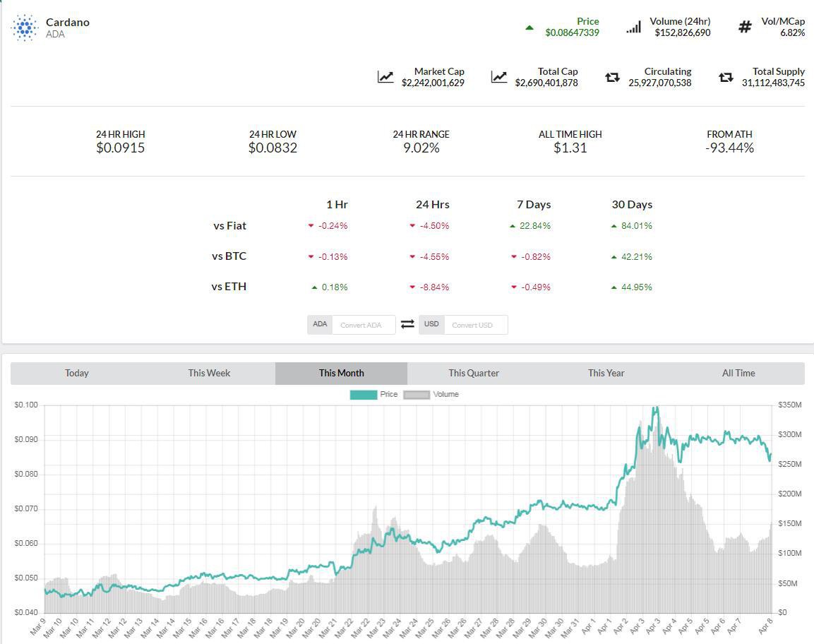Click the vs ETH 7-day value -0.49%
Viewport: 814px width, 644px height.
[x=536, y=287]
